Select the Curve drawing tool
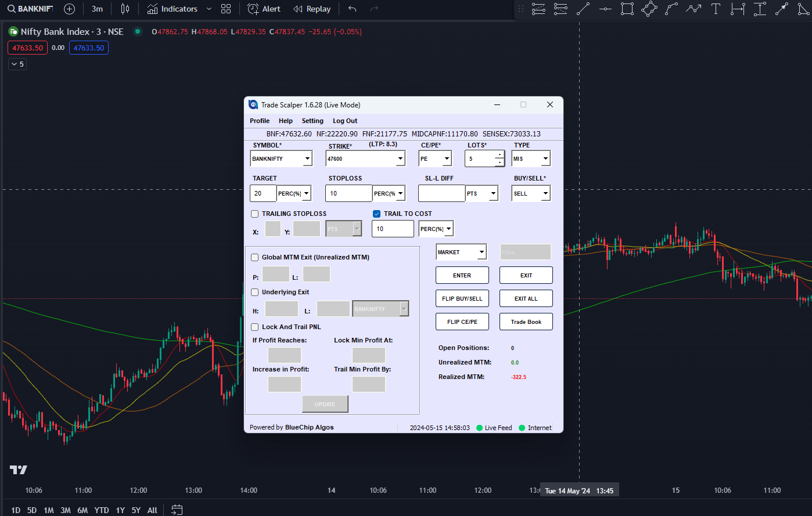812x516 pixels. (671, 9)
